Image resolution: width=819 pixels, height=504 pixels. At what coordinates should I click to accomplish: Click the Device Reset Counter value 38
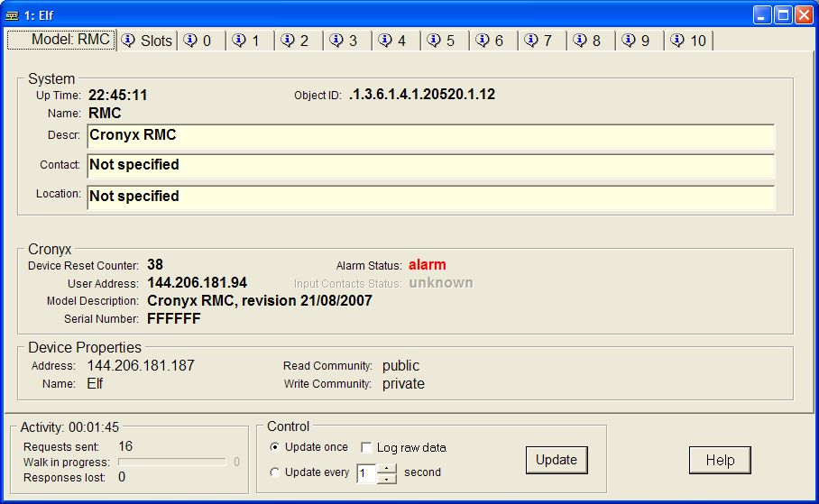[155, 265]
